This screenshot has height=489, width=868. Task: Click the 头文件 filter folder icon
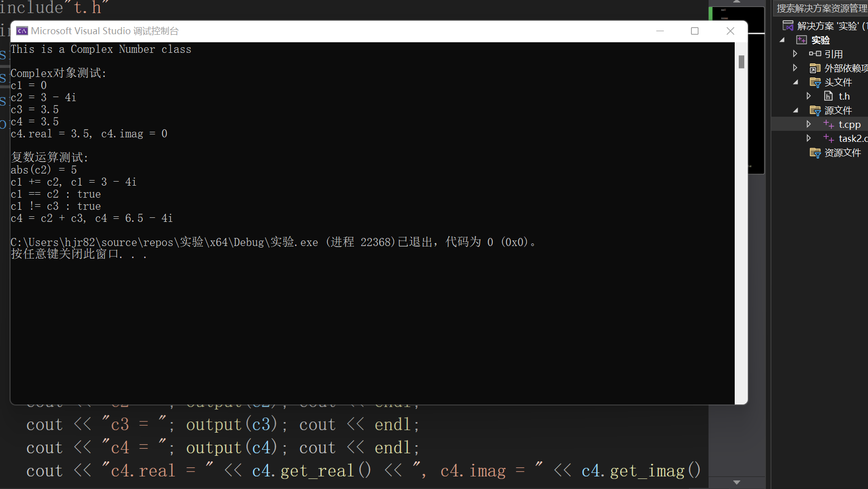tap(815, 82)
